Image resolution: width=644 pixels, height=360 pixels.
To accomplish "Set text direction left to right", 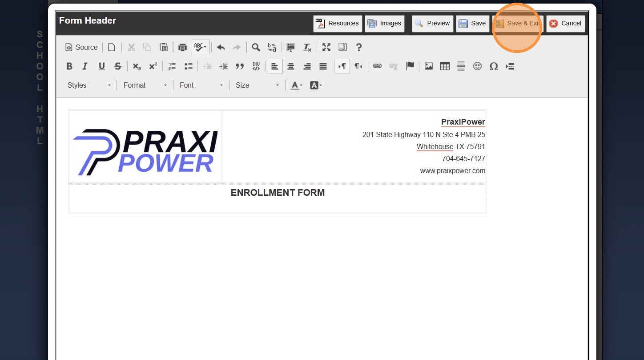I will pos(342,66).
